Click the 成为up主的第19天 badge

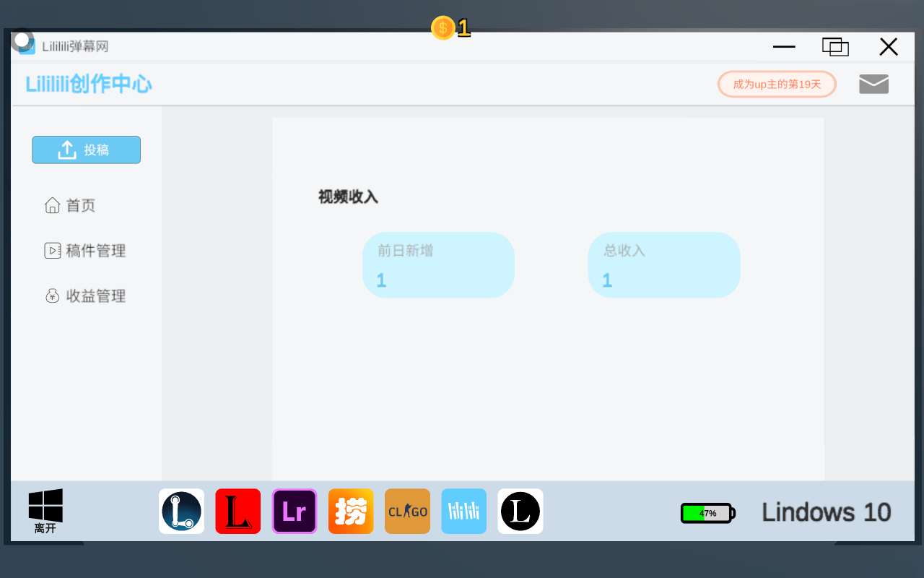coord(777,85)
